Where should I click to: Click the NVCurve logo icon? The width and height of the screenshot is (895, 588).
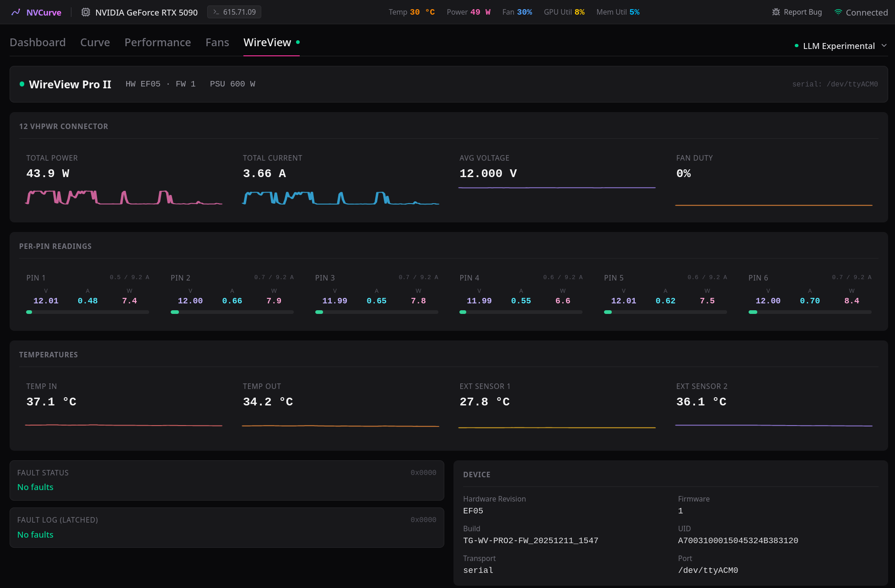(x=16, y=12)
